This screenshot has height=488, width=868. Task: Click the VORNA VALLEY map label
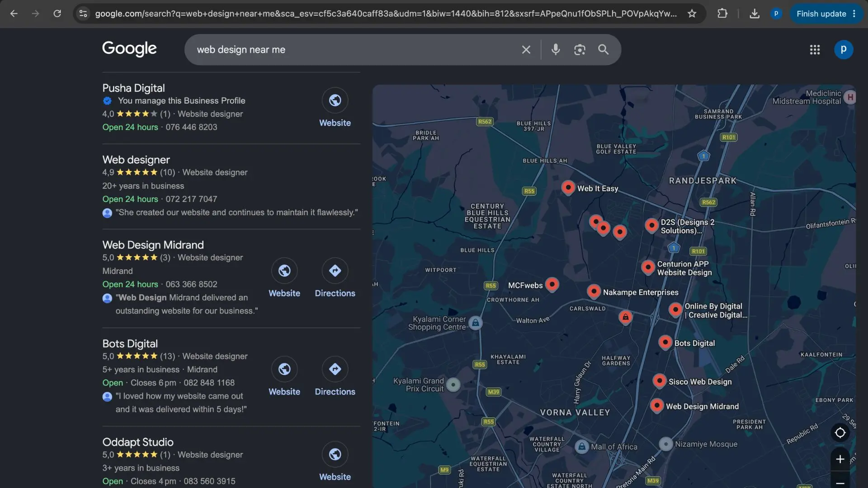(575, 413)
